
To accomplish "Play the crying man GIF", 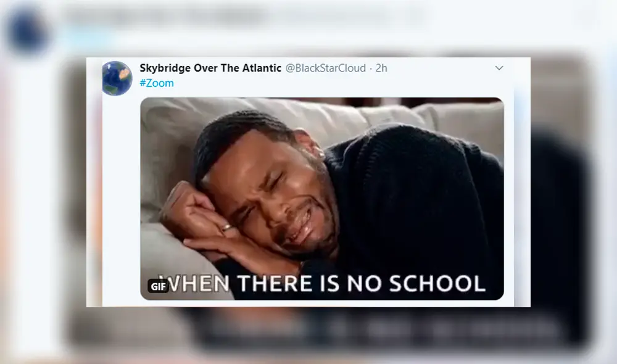I will tap(322, 199).
